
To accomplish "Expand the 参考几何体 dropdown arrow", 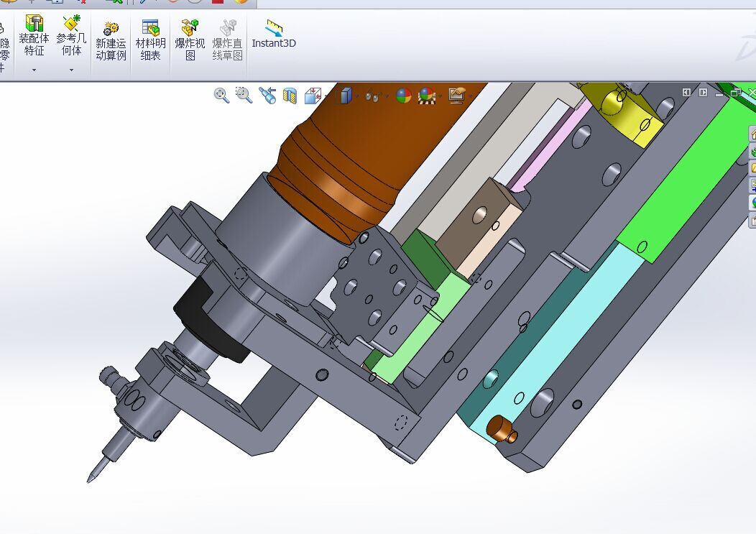I will tap(71, 70).
